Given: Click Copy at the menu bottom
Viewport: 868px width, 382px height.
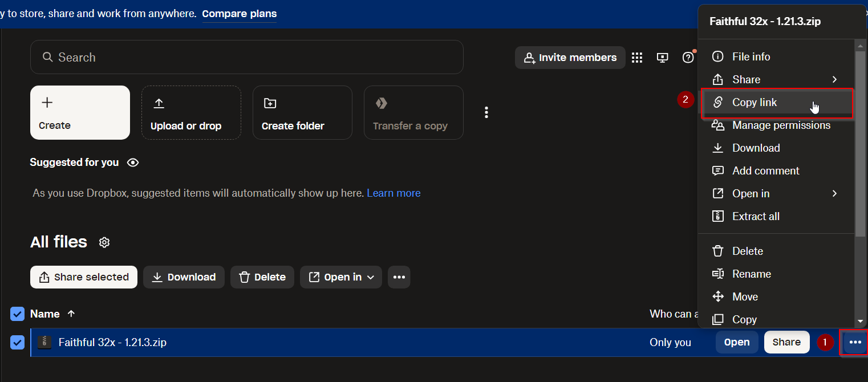Looking at the screenshot, I should (776, 319).
